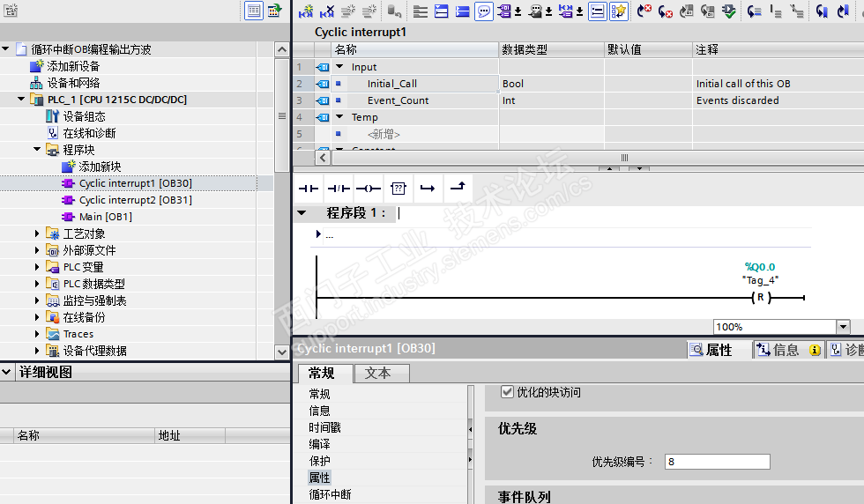Close all networks toolbar icon
The height and width of the screenshot is (504, 864).
tap(462, 11)
